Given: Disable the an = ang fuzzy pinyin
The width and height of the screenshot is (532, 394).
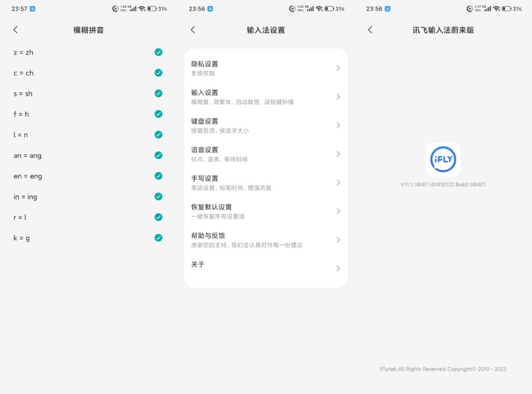Looking at the screenshot, I should (x=158, y=155).
